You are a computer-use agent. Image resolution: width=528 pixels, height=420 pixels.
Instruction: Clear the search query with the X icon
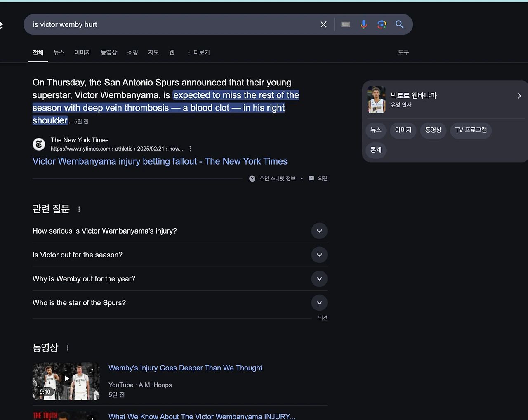323,25
